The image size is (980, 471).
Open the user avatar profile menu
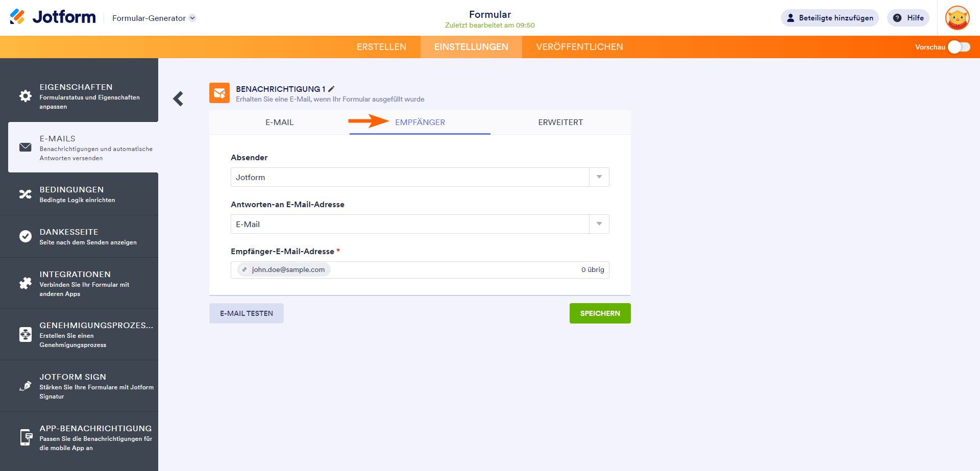point(957,18)
